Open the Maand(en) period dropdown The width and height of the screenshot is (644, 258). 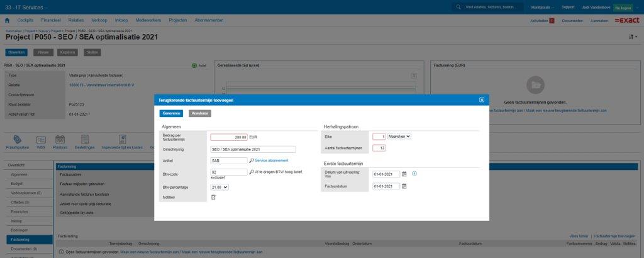pos(399,136)
